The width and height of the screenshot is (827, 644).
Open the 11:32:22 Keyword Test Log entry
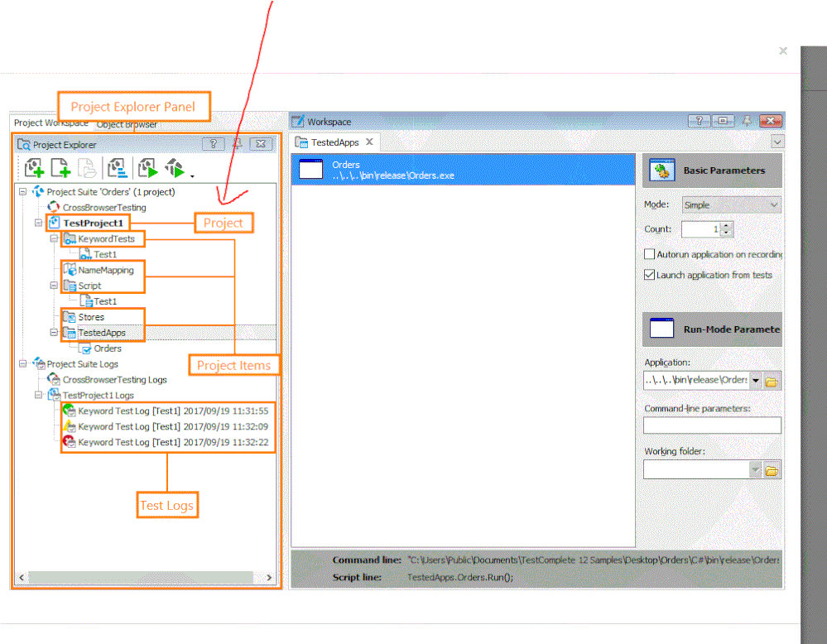tap(172, 442)
